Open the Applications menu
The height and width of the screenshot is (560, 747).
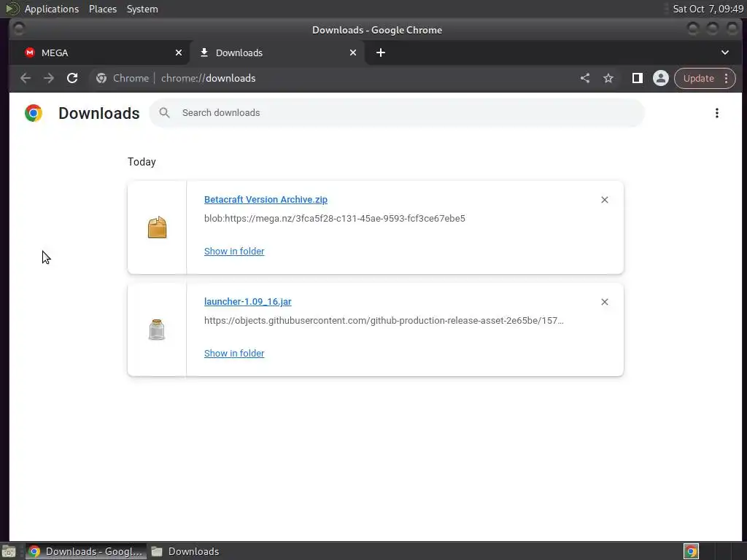pos(52,9)
